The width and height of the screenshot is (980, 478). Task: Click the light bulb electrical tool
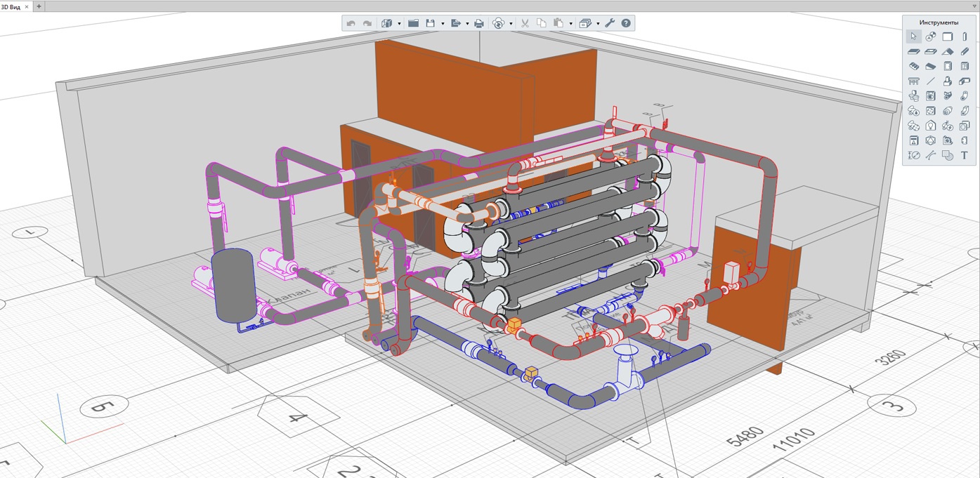tap(930, 126)
